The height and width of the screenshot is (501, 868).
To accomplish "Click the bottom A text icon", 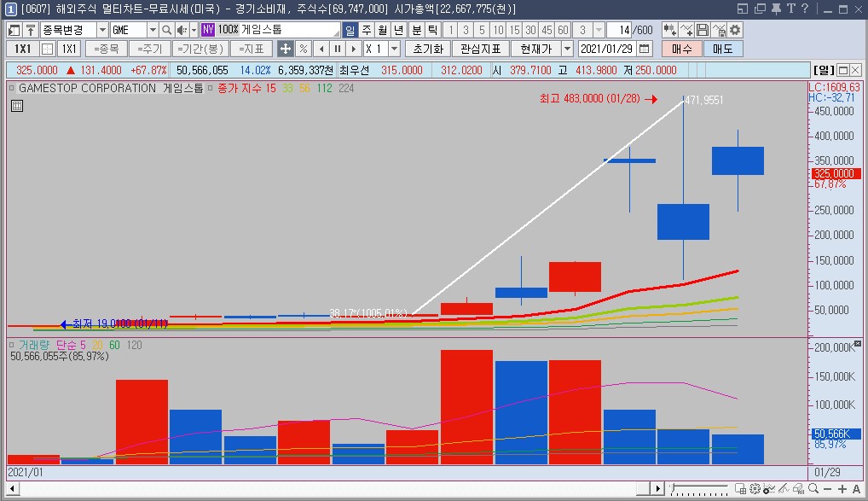I will [x=856, y=489].
